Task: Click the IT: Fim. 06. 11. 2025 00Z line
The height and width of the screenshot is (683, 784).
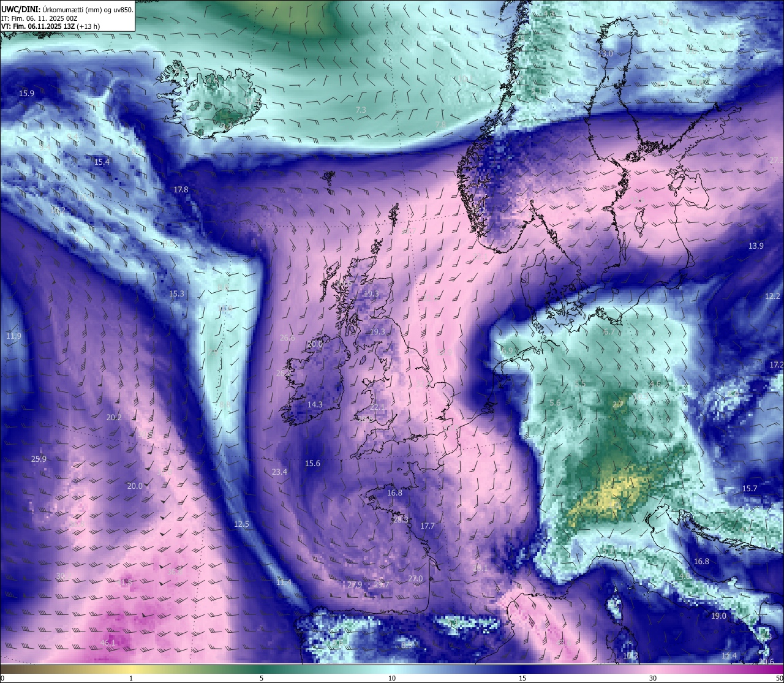Action: point(39,18)
